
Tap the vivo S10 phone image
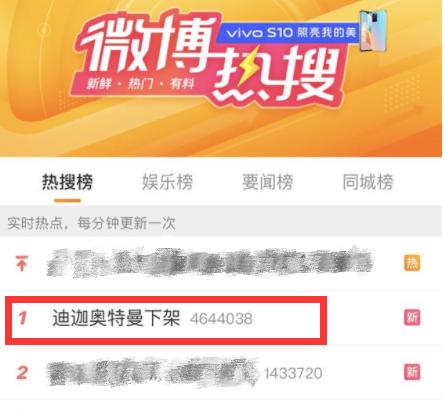tap(373, 30)
